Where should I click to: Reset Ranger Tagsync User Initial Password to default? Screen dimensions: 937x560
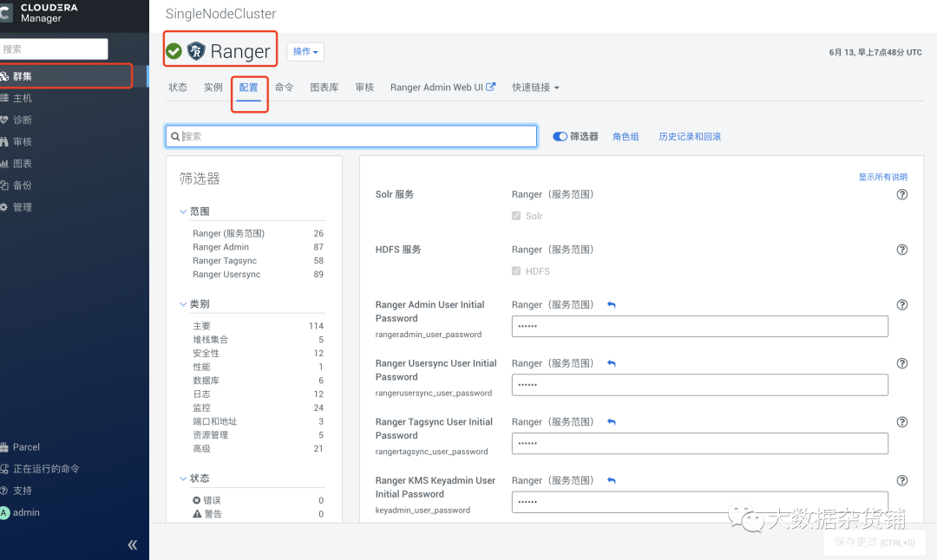612,422
